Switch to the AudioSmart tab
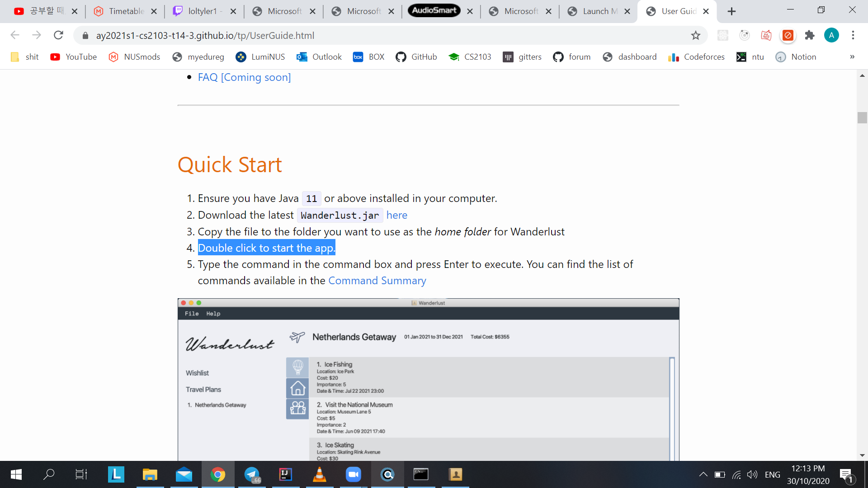The width and height of the screenshot is (868, 488). pyautogui.click(x=434, y=10)
